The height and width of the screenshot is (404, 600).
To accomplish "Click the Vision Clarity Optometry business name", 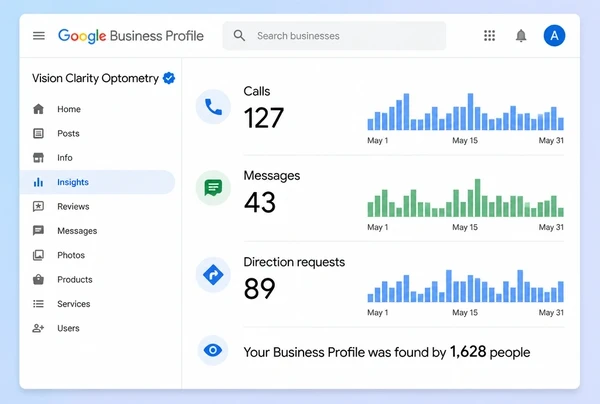I will (x=95, y=78).
